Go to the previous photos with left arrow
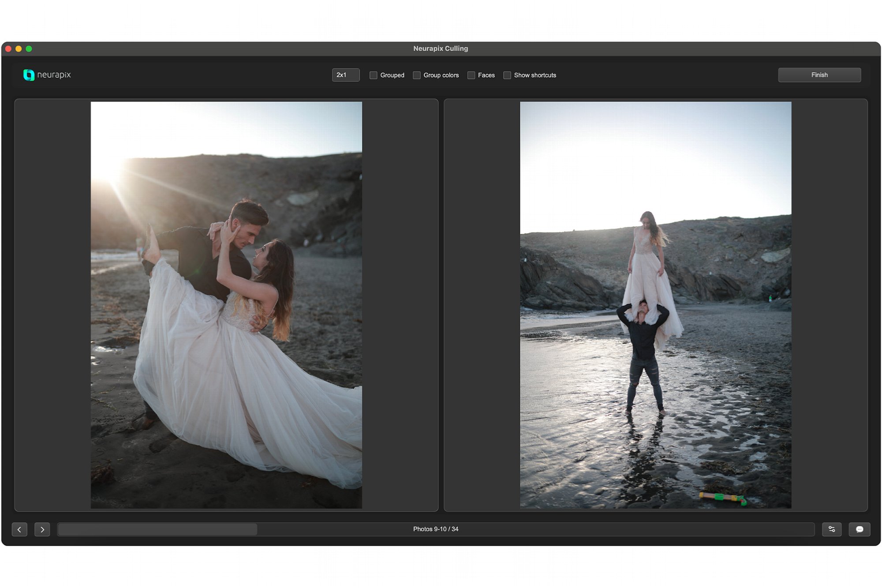The image size is (882, 588). (x=19, y=529)
